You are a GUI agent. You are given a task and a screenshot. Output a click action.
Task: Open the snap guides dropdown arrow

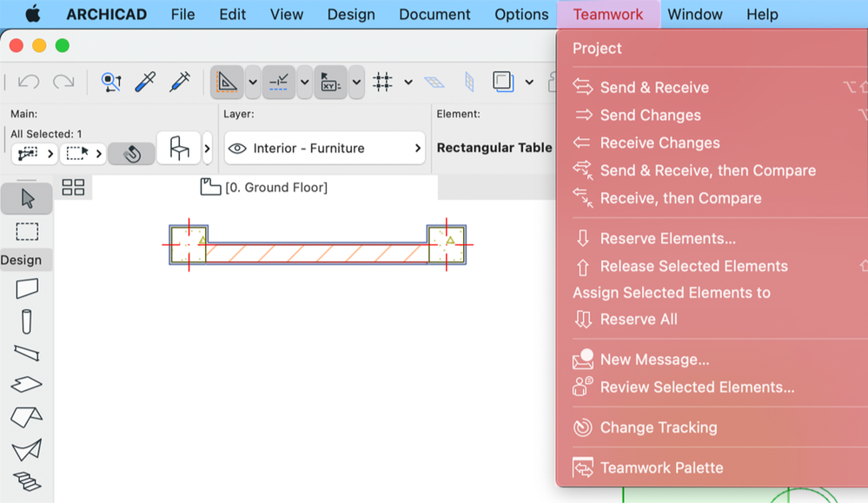click(x=304, y=82)
